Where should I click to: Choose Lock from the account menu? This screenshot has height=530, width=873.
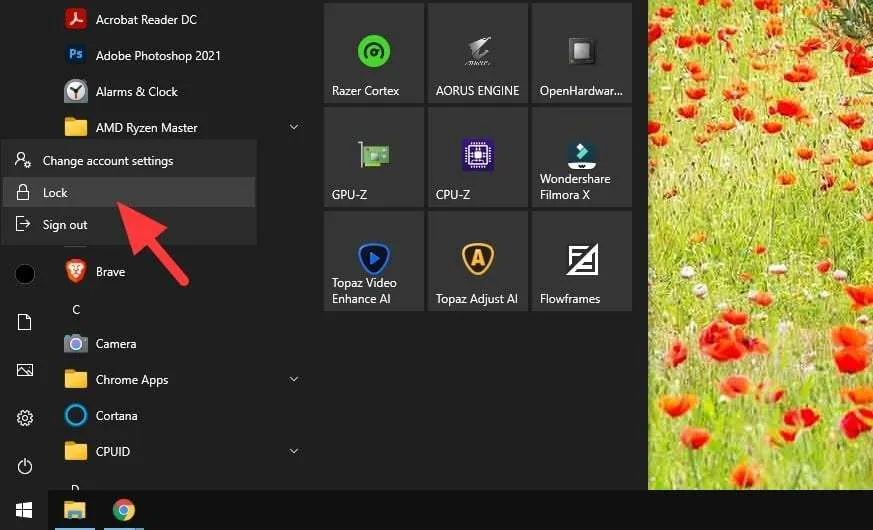coord(129,193)
